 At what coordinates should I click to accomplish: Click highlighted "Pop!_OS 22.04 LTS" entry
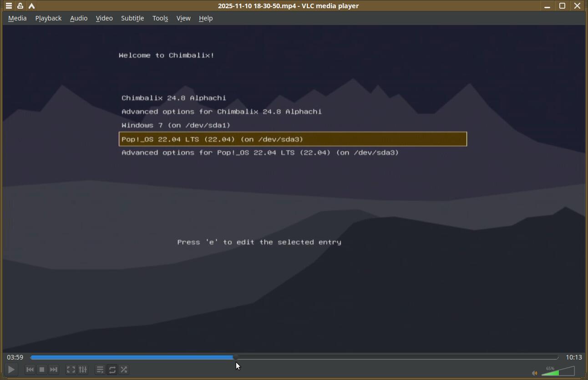(x=293, y=139)
